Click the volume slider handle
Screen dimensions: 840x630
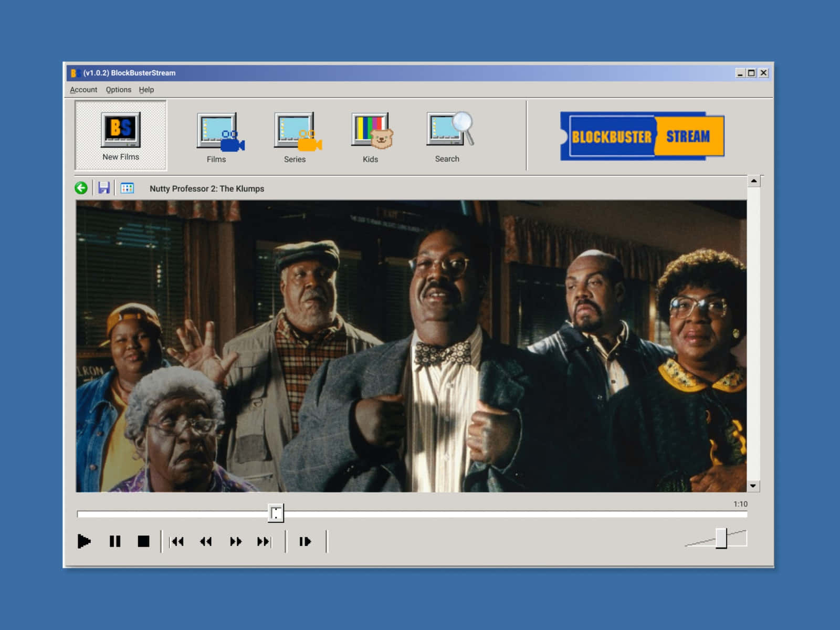coord(721,539)
